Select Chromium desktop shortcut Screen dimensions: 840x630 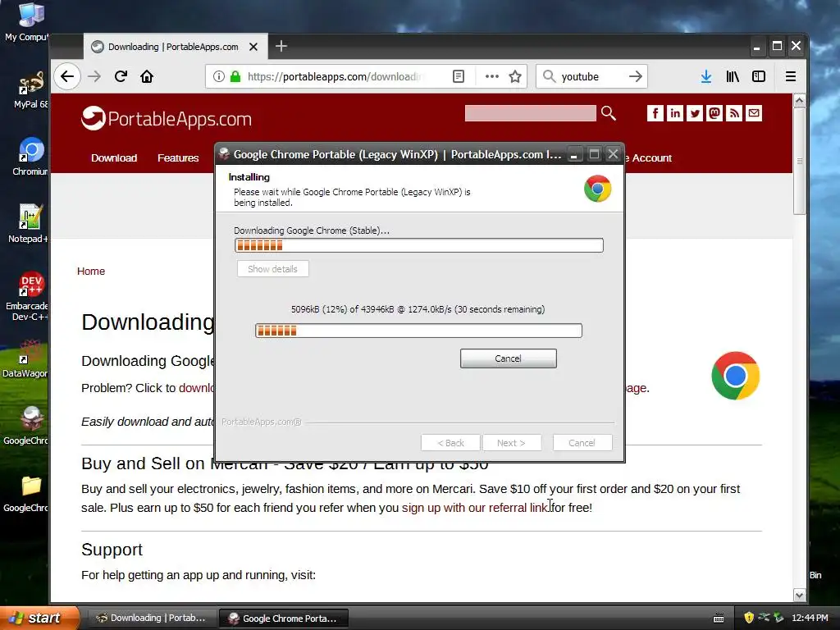click(x=30, y=157)
